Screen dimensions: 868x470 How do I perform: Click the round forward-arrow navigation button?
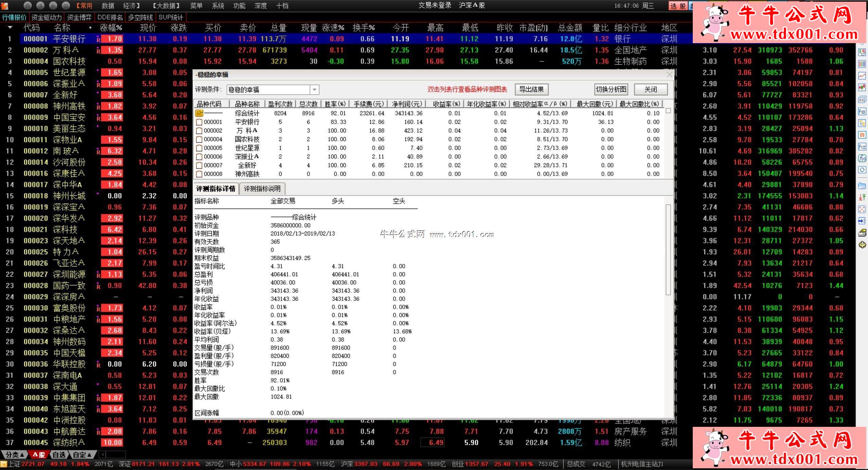coord(53,5)
